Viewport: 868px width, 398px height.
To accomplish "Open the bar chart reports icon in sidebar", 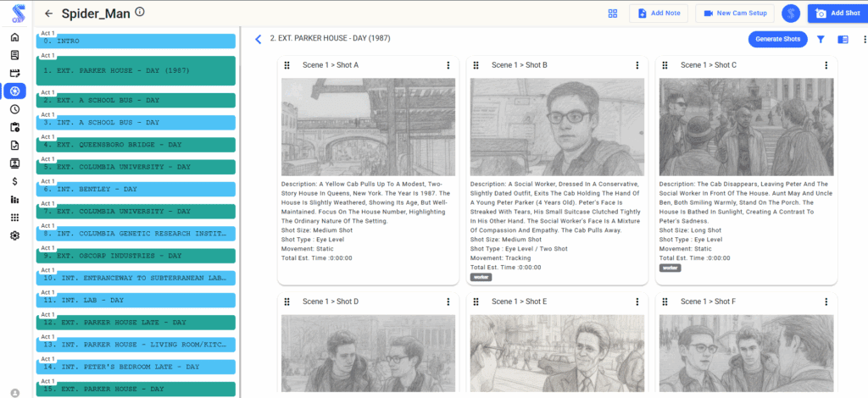I will point(15,199).
